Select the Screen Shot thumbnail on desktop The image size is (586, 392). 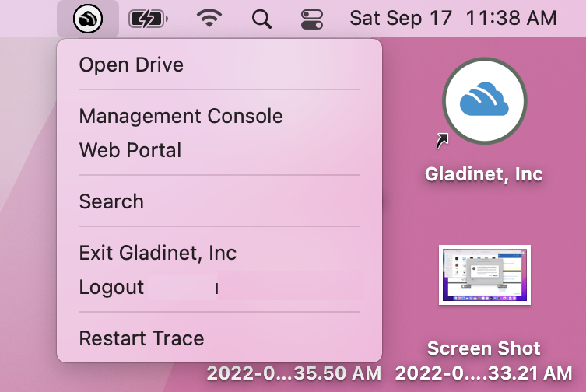pyautogui.click(x=484, y=275)
